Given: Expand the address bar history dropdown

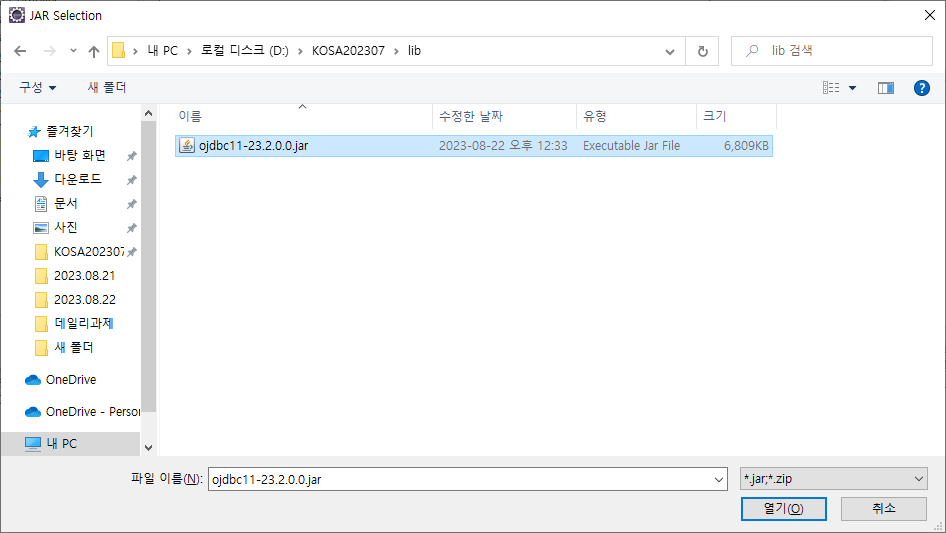Looking at the screenshot, I should (x=670, y=51).
